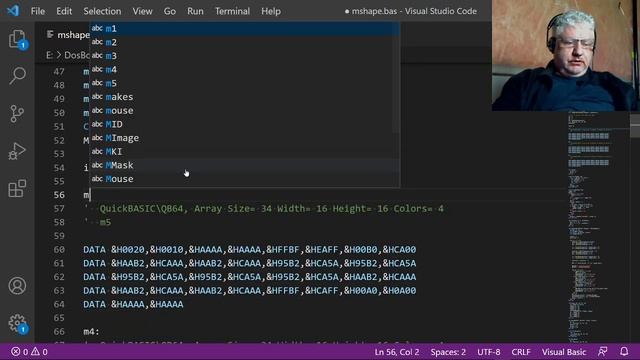
Task: Open the Search view in activity bar
Action: tap(17, 76)
